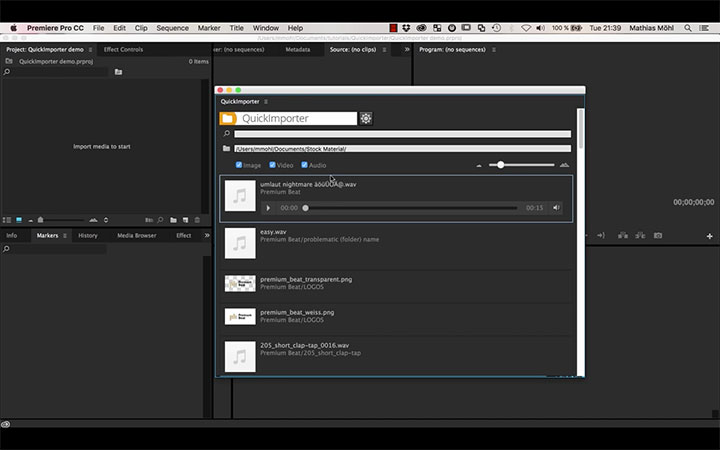Click the small thumbnail size icon in QuickImporter

[x=479, y=165]
